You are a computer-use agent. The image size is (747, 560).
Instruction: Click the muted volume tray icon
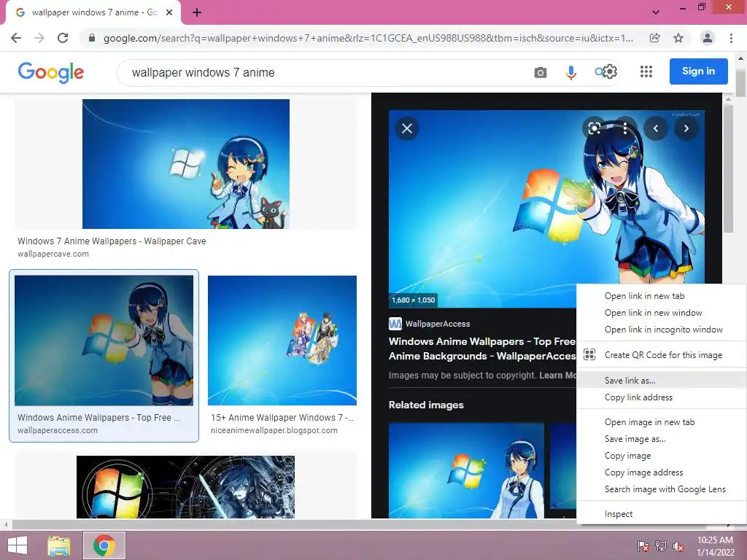pos(678,545)
